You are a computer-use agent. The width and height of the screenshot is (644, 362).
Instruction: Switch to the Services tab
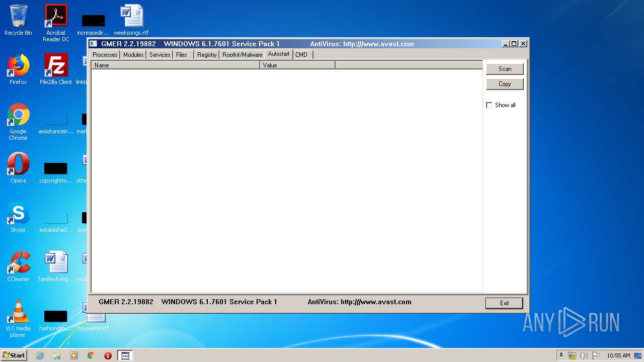click(160, 55)
